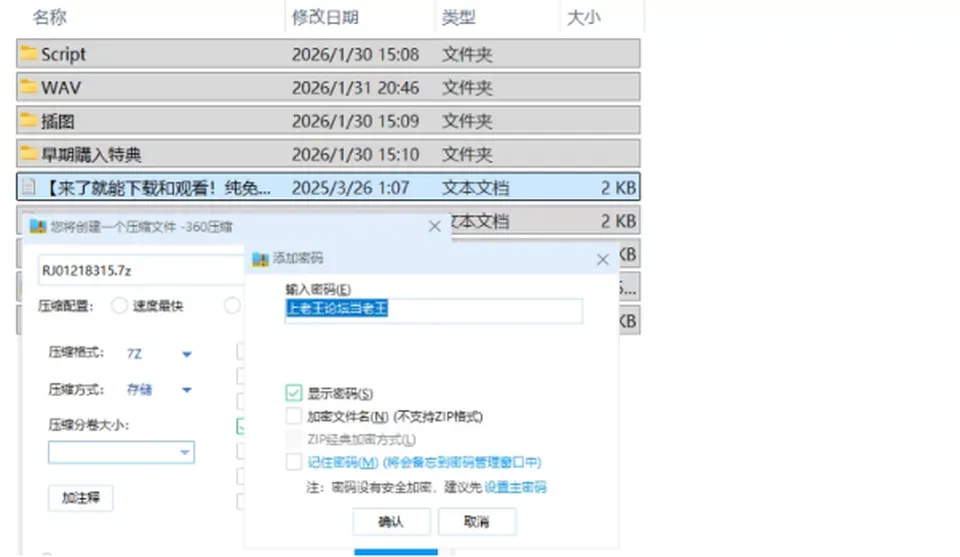Click the 插图 folder icon
Viewport: 960px width, 557px height.
click(28, 120)
